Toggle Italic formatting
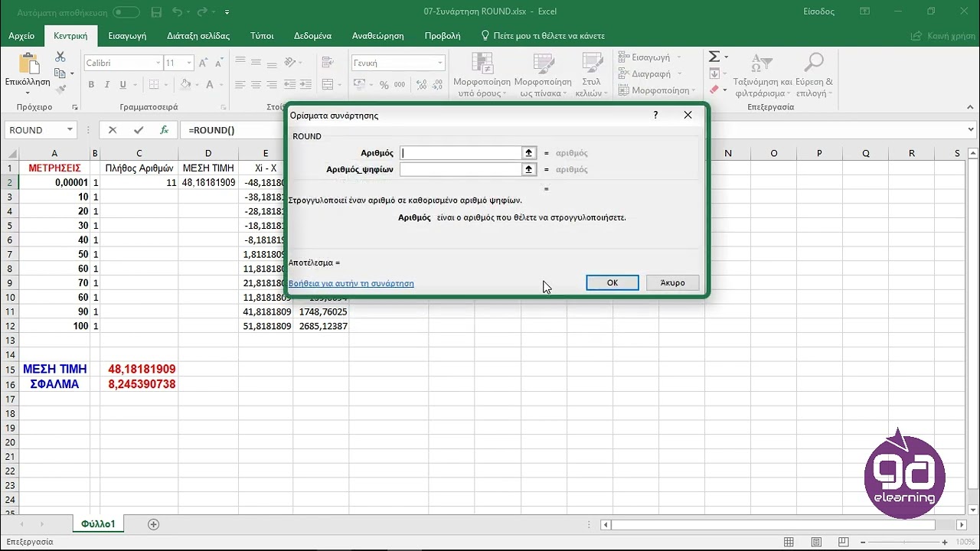This screenshot has height=551, width=980. point(106,85)
